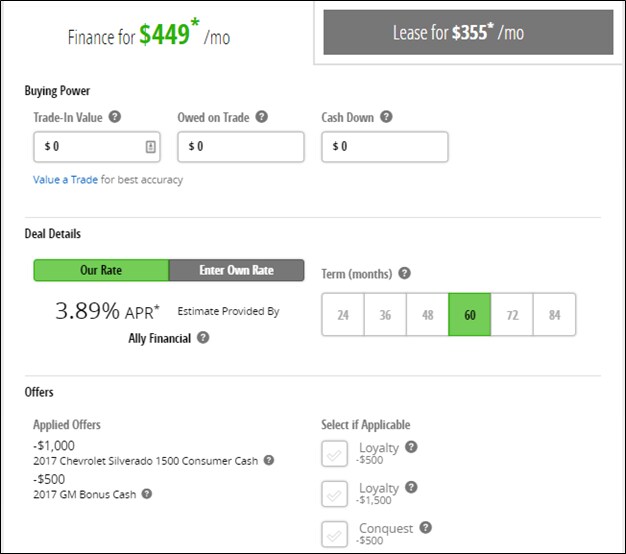Click the Cash Down input field
This screenshot has width=626, height=554.
[x=385, y=147]
